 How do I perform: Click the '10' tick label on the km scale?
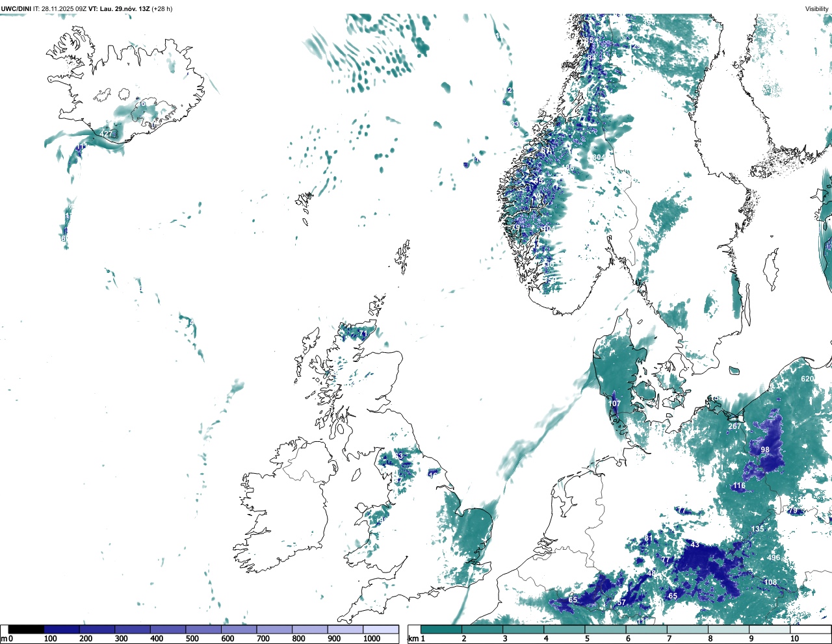click(794, 639)
